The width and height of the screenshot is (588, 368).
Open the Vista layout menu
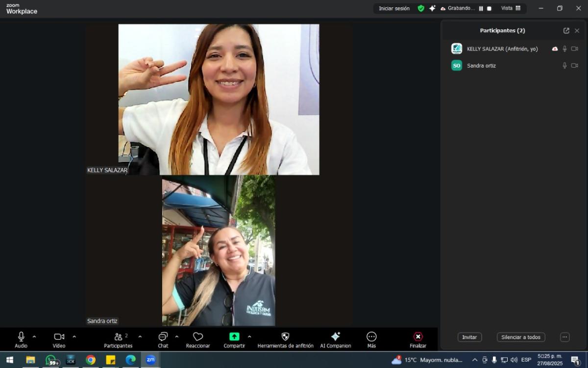511,8
